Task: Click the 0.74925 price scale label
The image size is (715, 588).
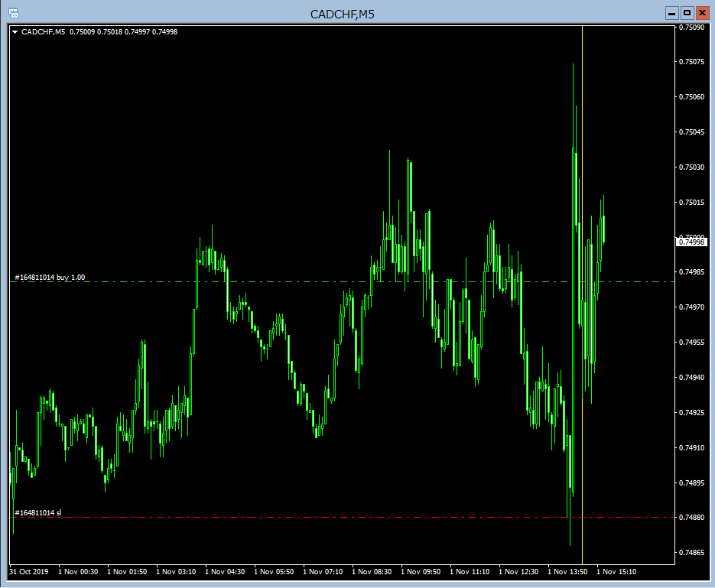Action: coord(691,412)
